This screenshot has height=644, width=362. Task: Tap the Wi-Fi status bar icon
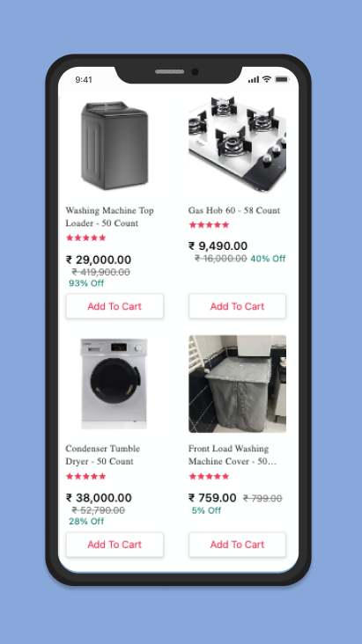[x=267, y=79]
